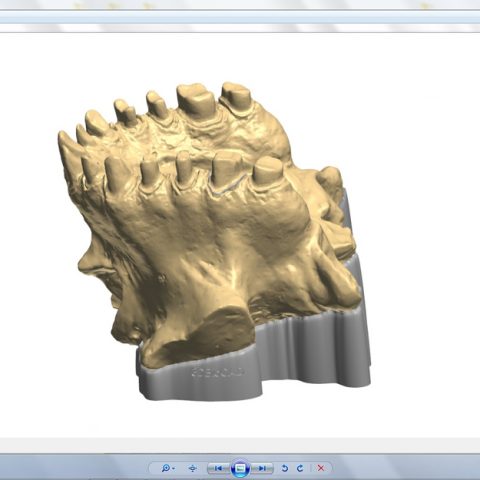This screenshot has height=480, width=480.
Task: Rotate the image clockwise
Action: coord(300,468)
